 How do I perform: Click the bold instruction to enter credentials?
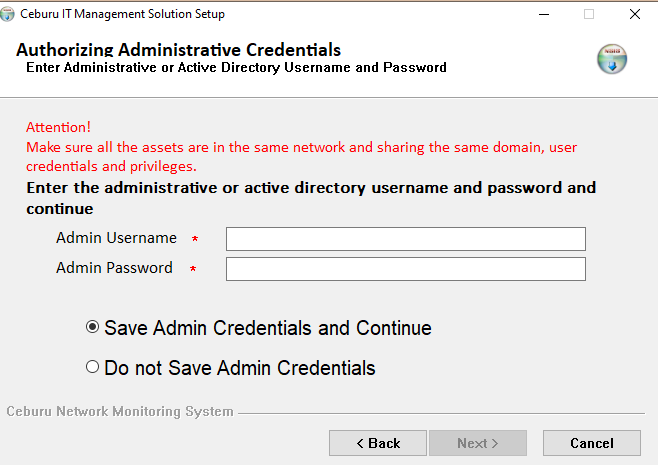(x=311, y=198)
